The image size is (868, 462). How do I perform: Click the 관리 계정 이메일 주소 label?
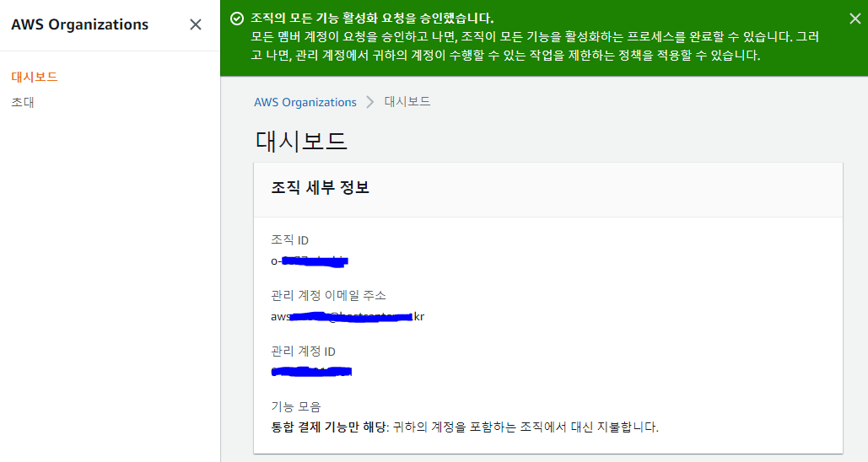tap(328, 295)
